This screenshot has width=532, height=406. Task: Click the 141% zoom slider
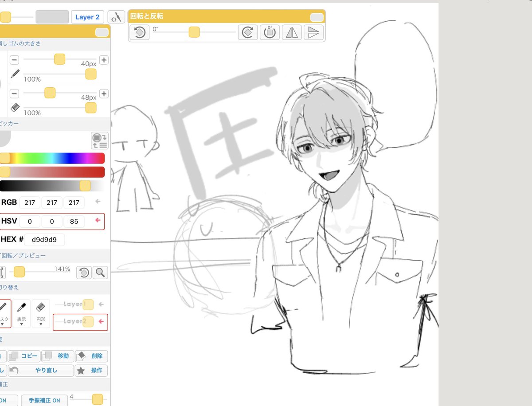(x=43, y=272)
